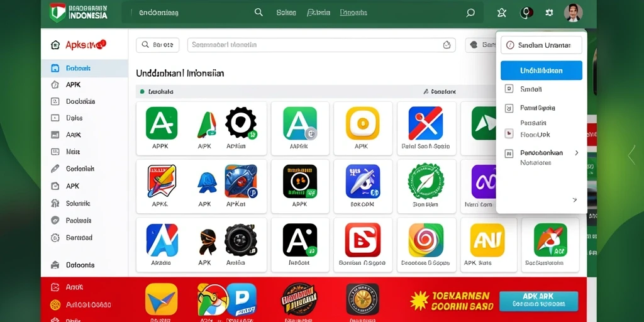
Task: Click the Indonesia shield logo in the header
Action: [57, 13]
